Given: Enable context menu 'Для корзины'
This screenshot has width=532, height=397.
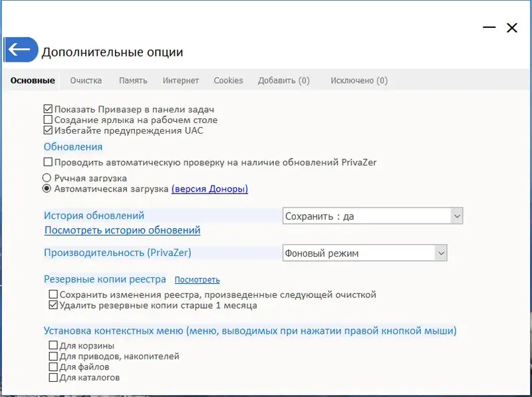Looking at the screenshot, I should (x=53, y=345).
